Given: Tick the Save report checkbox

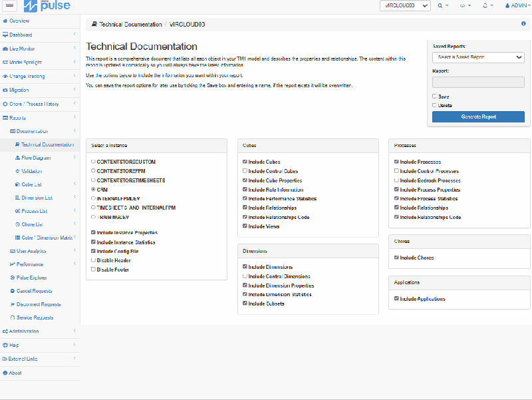Looking at the screenshot, I should pyautogui.click(x=434, y=96).
